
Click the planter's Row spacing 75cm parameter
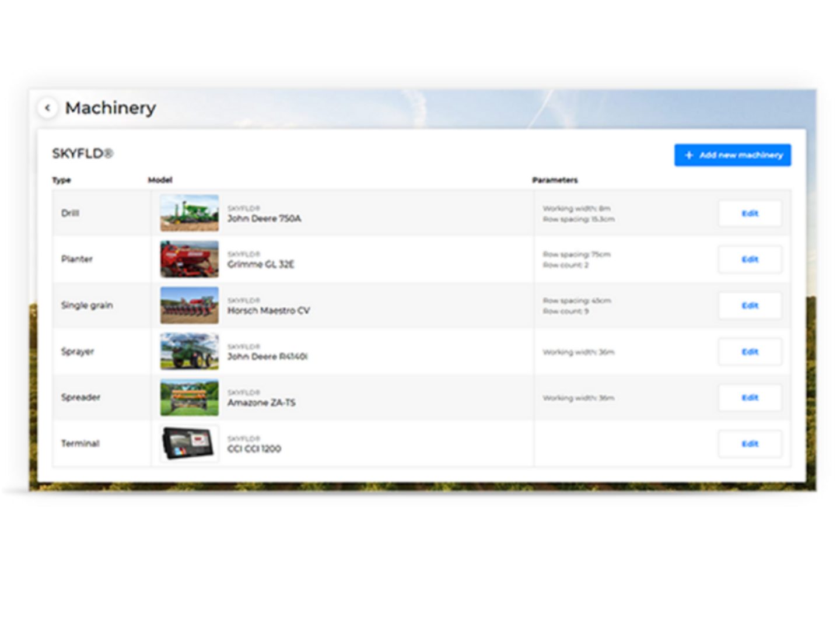(x=576, y=255)
